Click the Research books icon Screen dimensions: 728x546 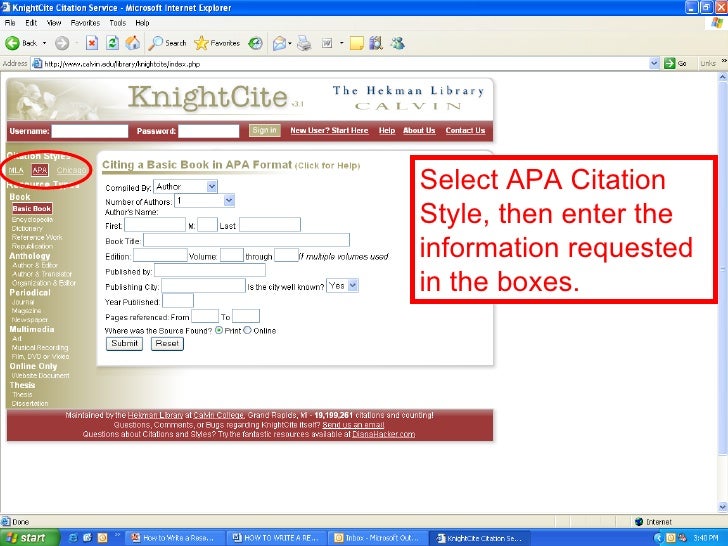(376, 43)
